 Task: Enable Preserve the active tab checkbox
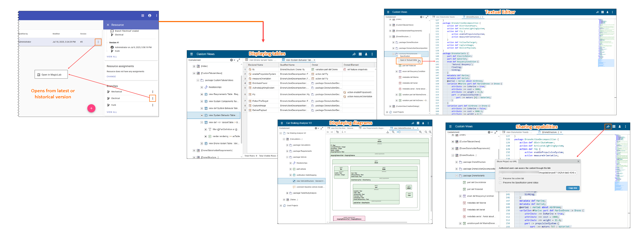pos(500,178)
